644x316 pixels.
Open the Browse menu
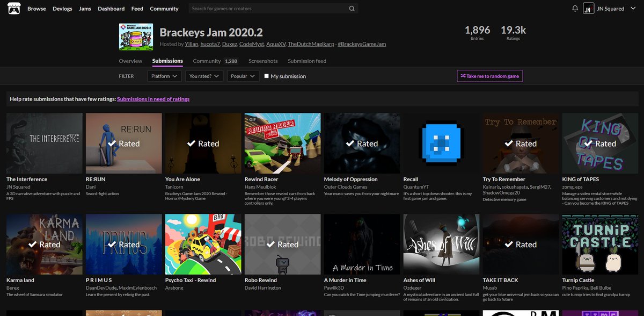coord(36,9)
